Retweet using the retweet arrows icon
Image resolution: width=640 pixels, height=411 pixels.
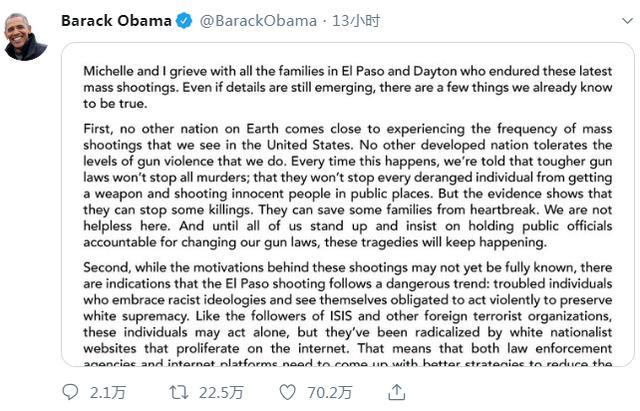pos(179,393)
